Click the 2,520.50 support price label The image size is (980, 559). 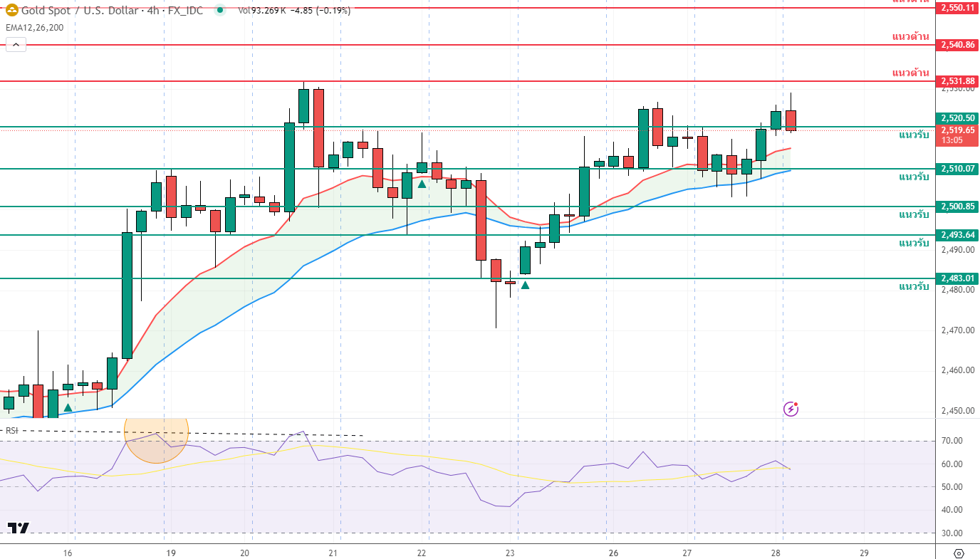[x=957, y=118]
